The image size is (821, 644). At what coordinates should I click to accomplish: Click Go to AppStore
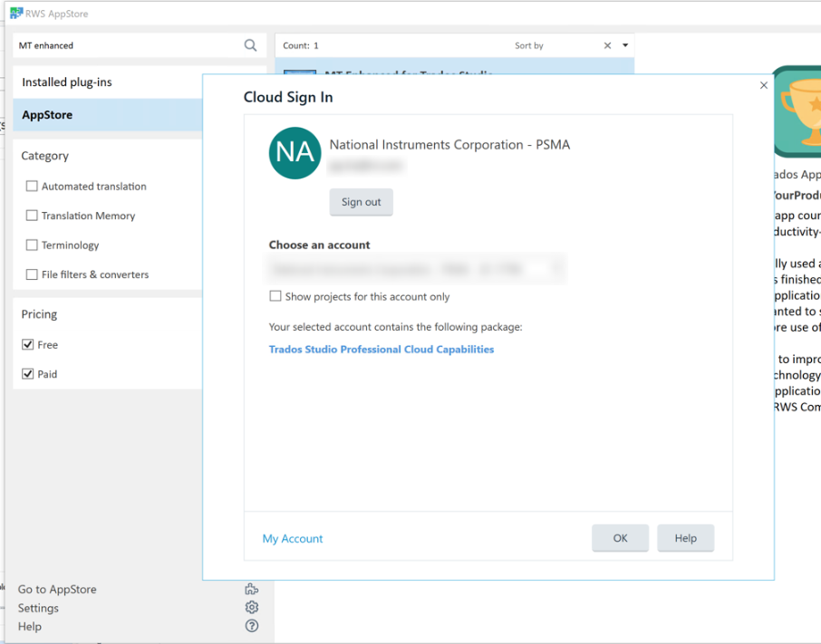[57, 589]
